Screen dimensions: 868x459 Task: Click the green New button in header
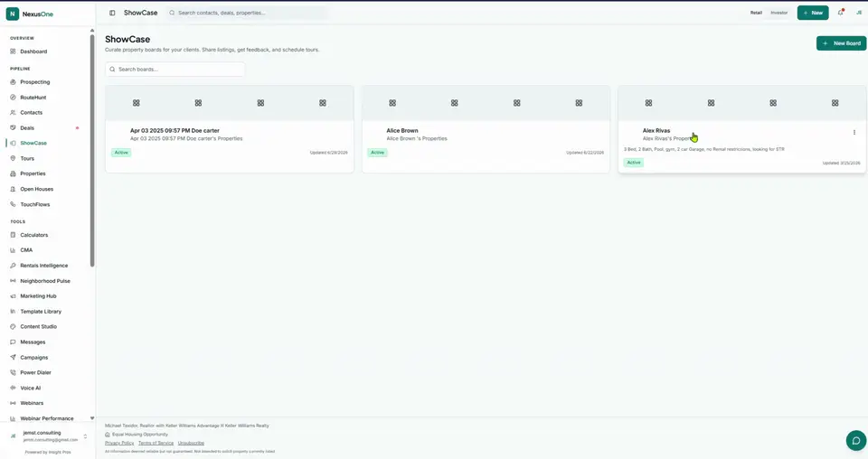click(813, 13)
